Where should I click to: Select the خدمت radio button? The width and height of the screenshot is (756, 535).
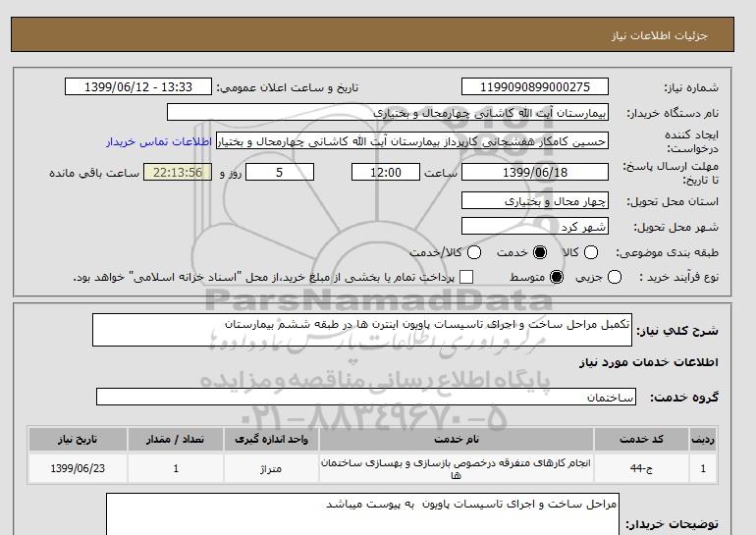coord(540,252)
